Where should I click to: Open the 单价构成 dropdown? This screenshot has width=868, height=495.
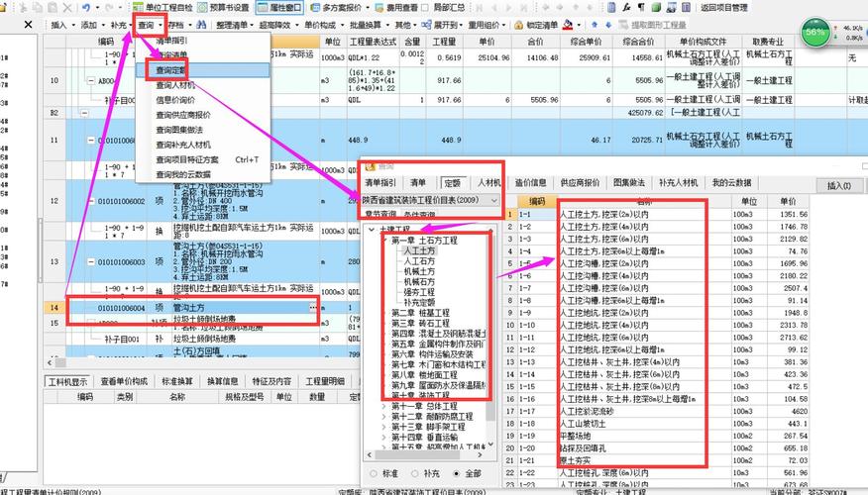[x=323, y=25]
